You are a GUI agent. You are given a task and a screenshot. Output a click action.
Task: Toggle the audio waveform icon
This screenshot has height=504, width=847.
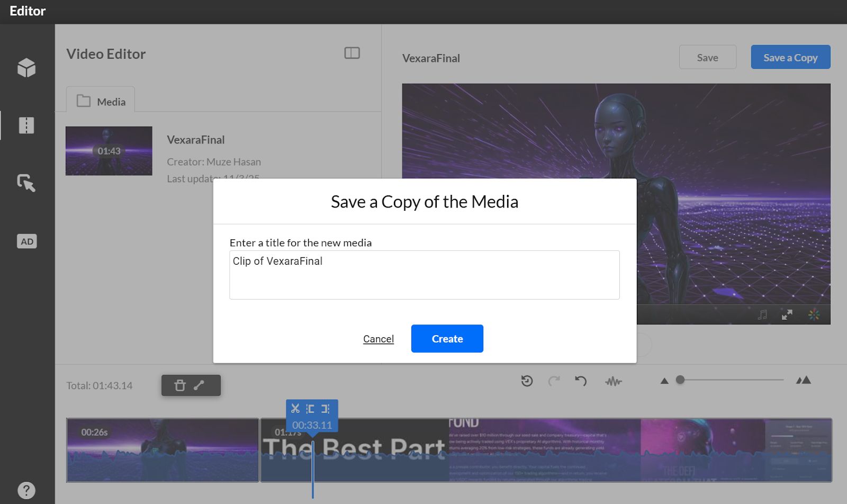614,381
